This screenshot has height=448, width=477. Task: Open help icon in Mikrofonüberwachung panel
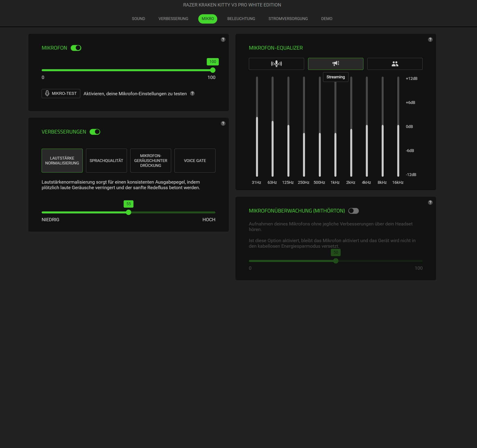430,203
